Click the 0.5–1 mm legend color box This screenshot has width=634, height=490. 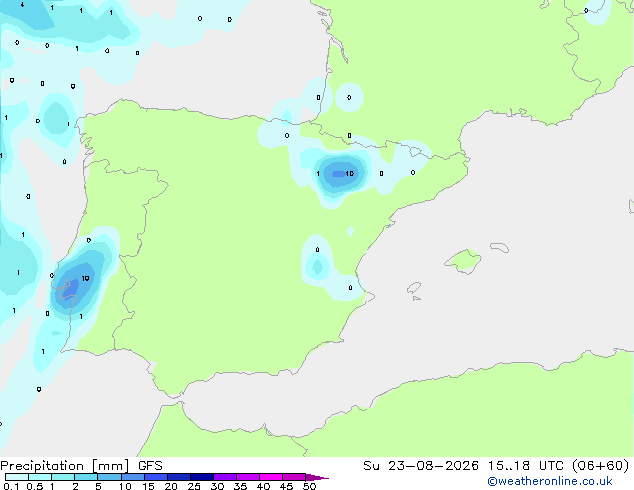coord(40,477)
